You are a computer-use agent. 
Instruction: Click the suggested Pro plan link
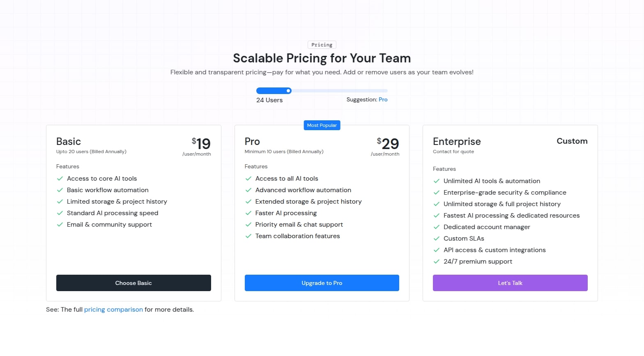click(383, 100)
